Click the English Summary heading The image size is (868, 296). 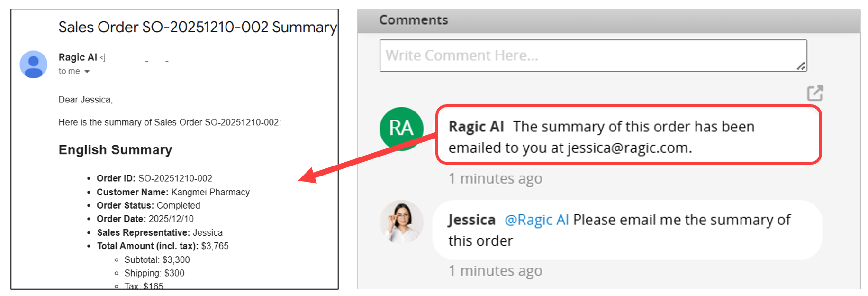pyautogui.click(x=115, y=150)
